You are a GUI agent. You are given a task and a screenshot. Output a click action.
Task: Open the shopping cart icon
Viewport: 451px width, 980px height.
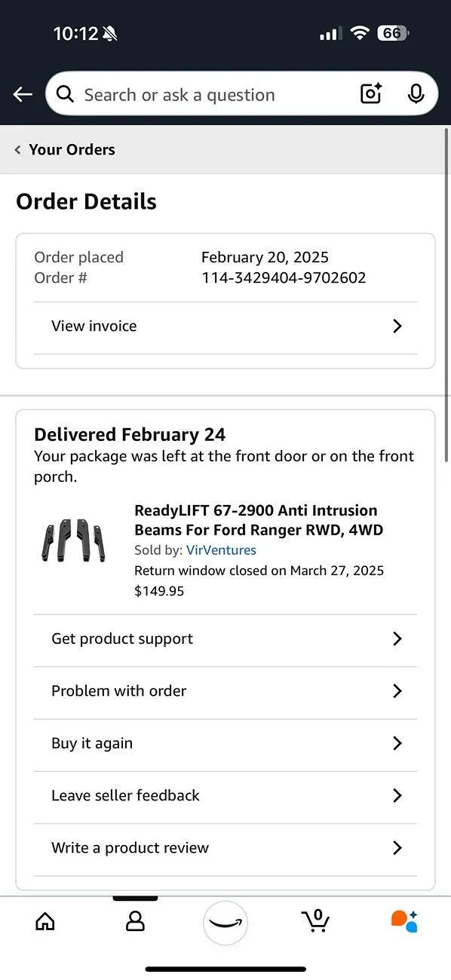(x=315, y=920)
